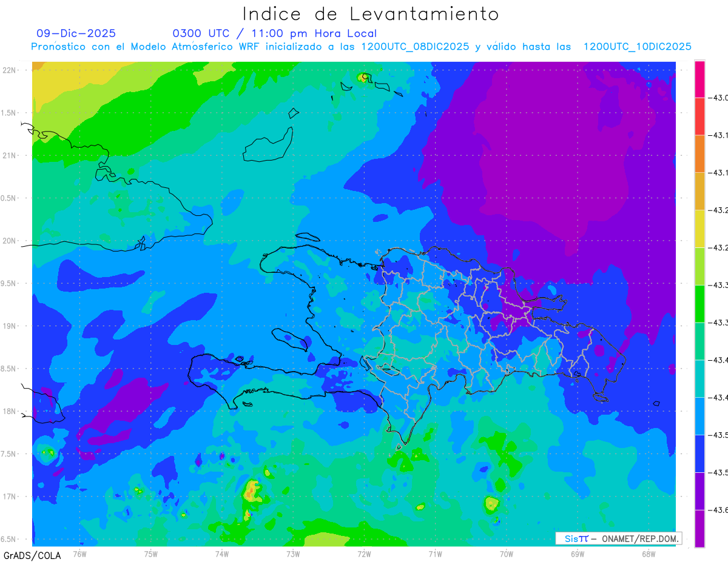Click the initialization time "1200UTC_08DIC2025"
This screenshot has height=562, width=728.
pos(415,47)
